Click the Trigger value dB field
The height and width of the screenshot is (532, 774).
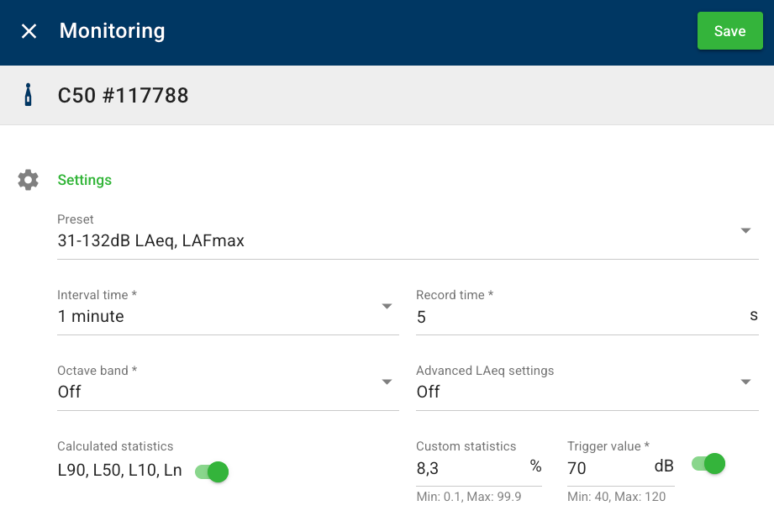pos(607,467)
